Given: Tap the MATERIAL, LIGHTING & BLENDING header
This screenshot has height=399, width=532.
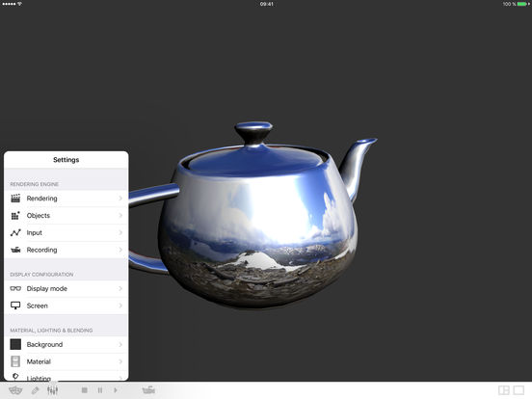Looking at the screenshot, I should coord(51,331).
